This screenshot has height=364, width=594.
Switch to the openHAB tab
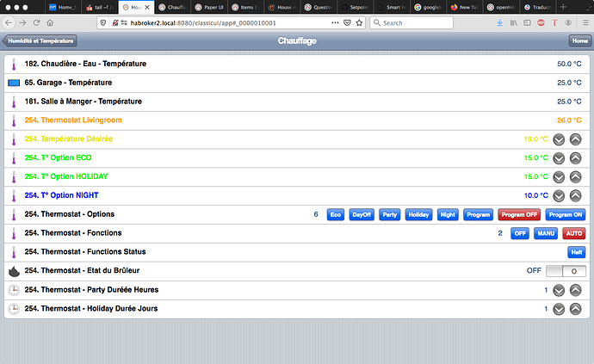tap(500, 7)
